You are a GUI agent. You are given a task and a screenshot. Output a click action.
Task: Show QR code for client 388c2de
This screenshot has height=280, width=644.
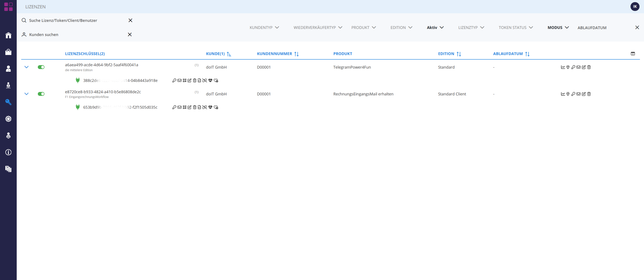pos(184,80)
